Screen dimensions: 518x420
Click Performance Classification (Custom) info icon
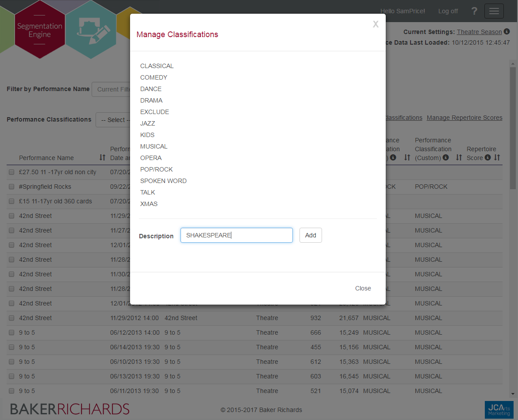coord(445,158)
